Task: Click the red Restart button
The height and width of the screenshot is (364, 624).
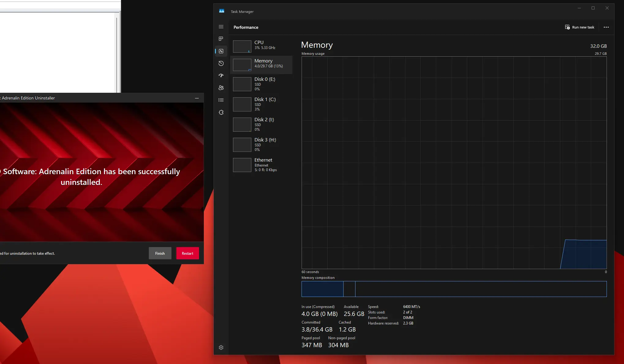Action: click(x=187, y=253)
